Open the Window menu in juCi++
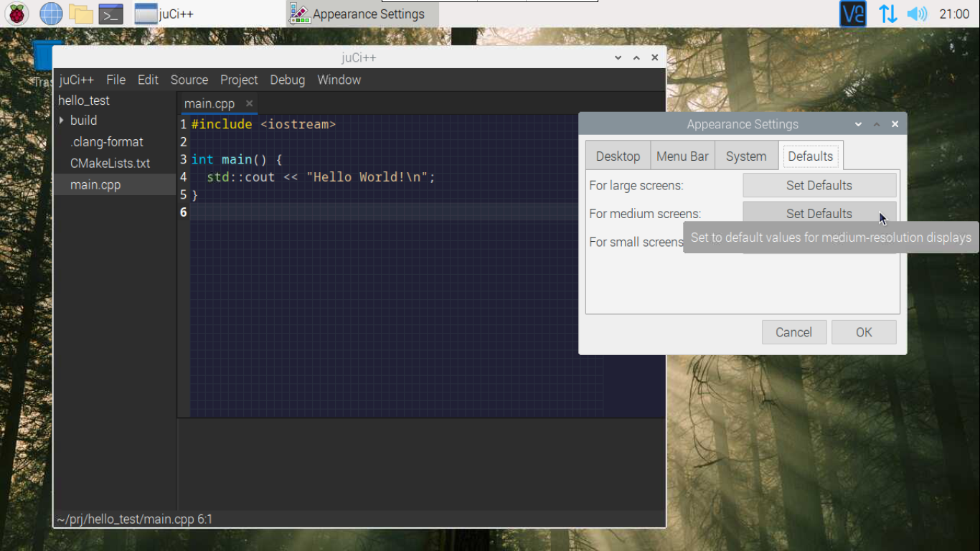Viewport: 980px width, 551px height. pos(339,80)
